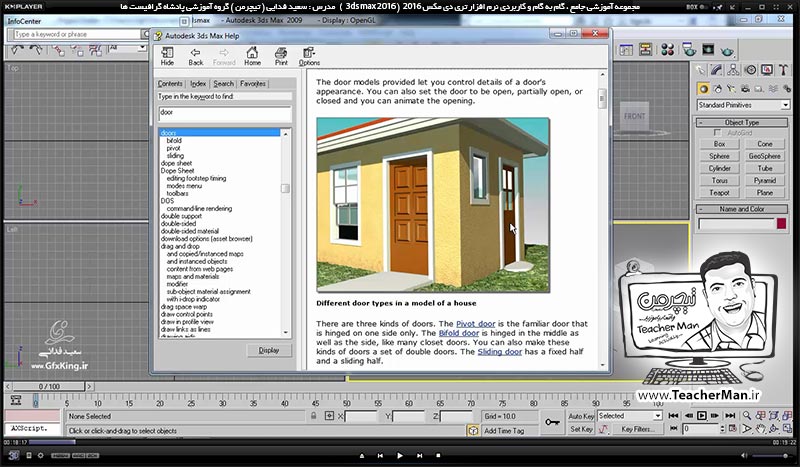
Task: Open the Rendered Frame Window icon
Action: (x=708, y=50)
